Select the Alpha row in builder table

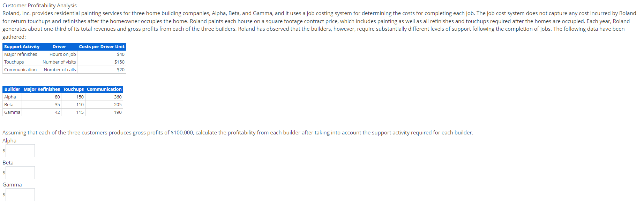point(10,97)
